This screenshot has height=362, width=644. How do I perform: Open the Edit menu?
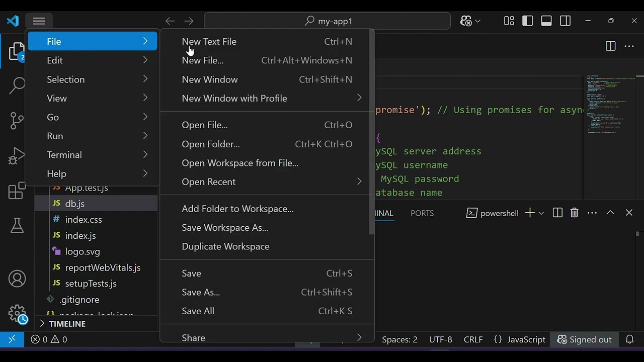(x=93, y=60)
